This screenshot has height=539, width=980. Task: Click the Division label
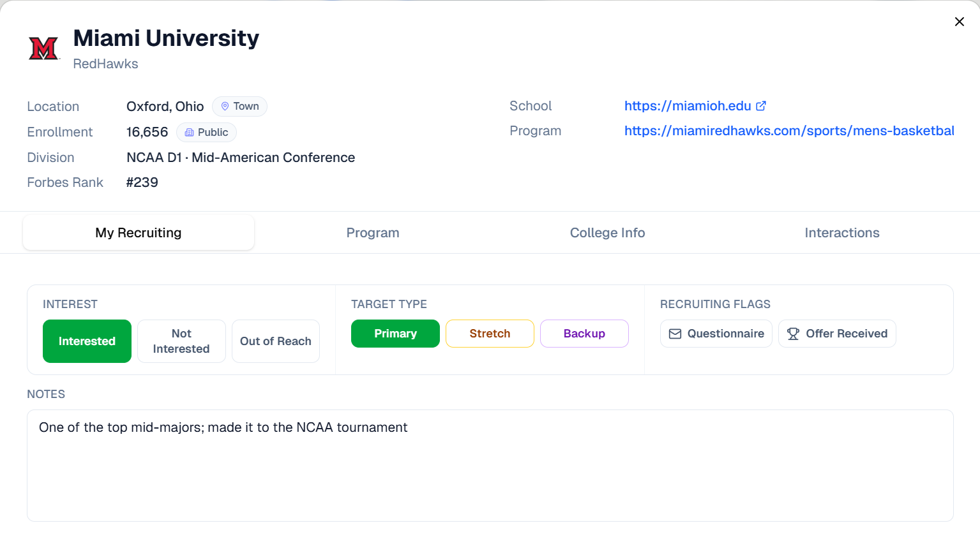[50, 158]
